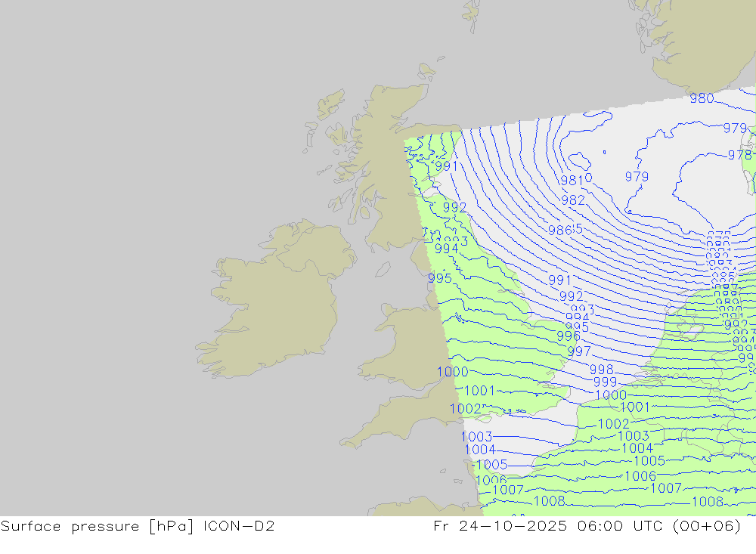
Task: Click the 1003 label in the English Channel
Action: point(476,437)
